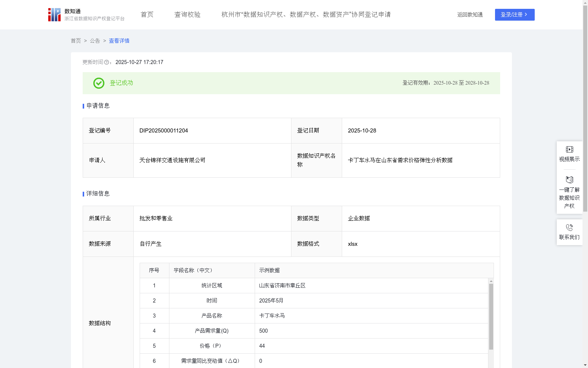Click the 字段名称（中文）column header
The width and height of the screenshot is (588, 368).
[x=212, y=270]
